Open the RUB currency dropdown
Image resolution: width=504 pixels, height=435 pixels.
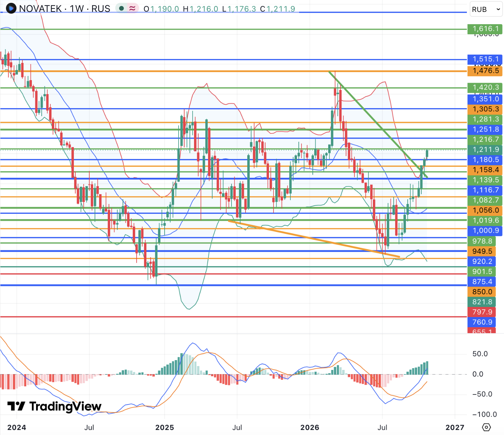[x=486, y=9]
